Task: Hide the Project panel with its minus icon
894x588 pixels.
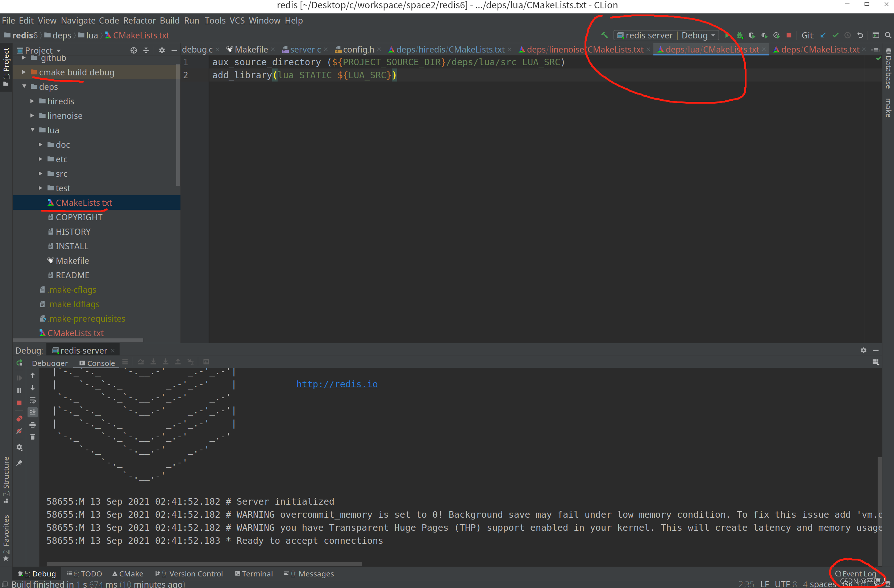Action: [x=174, y=50]
